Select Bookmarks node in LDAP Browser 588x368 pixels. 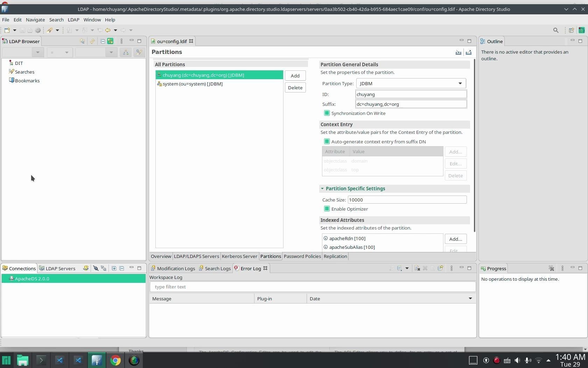tap(24, 81)
